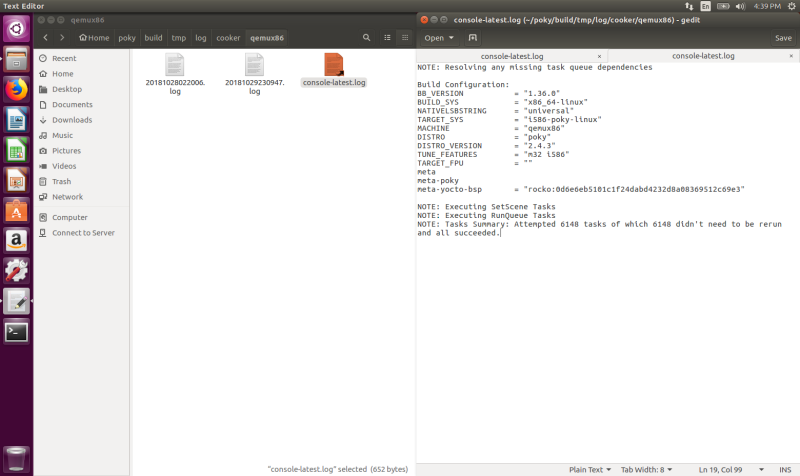
Task: Open battery indicator in top panel
Action: [x=723, y=6]
